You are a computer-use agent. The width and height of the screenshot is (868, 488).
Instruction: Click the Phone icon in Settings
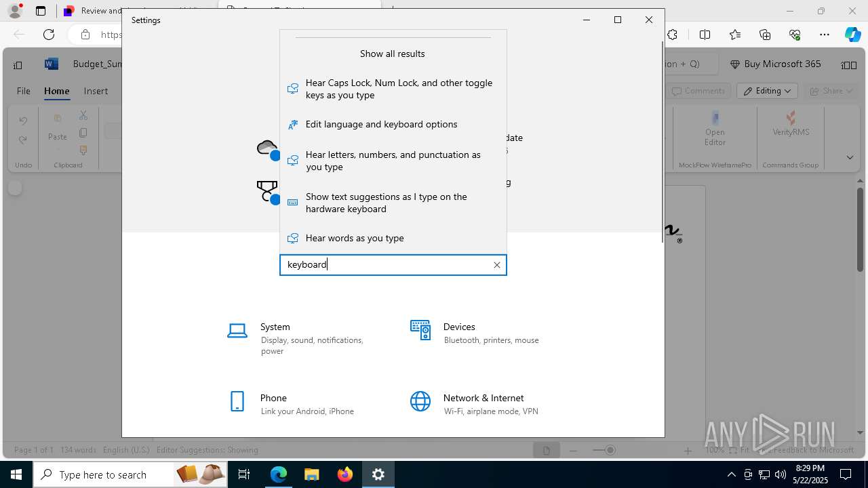(x=237, y=401)
